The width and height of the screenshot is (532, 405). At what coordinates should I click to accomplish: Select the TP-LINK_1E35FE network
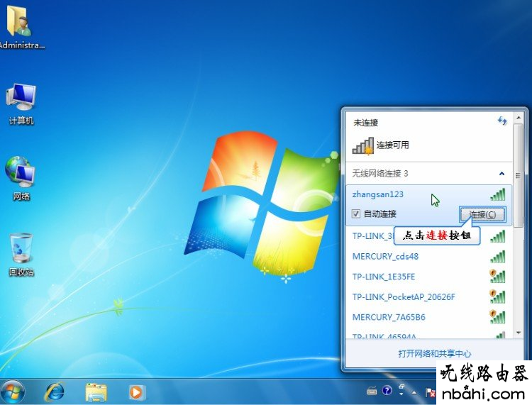[429, 277]
